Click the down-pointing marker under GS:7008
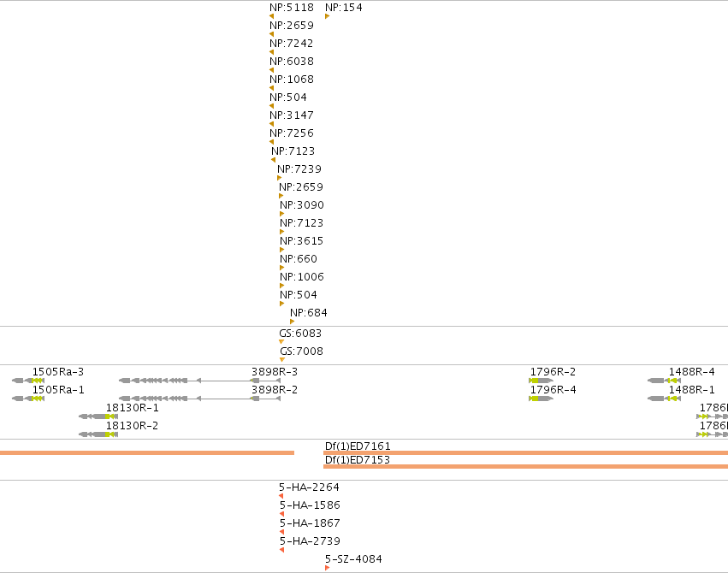 pos(282,359)
